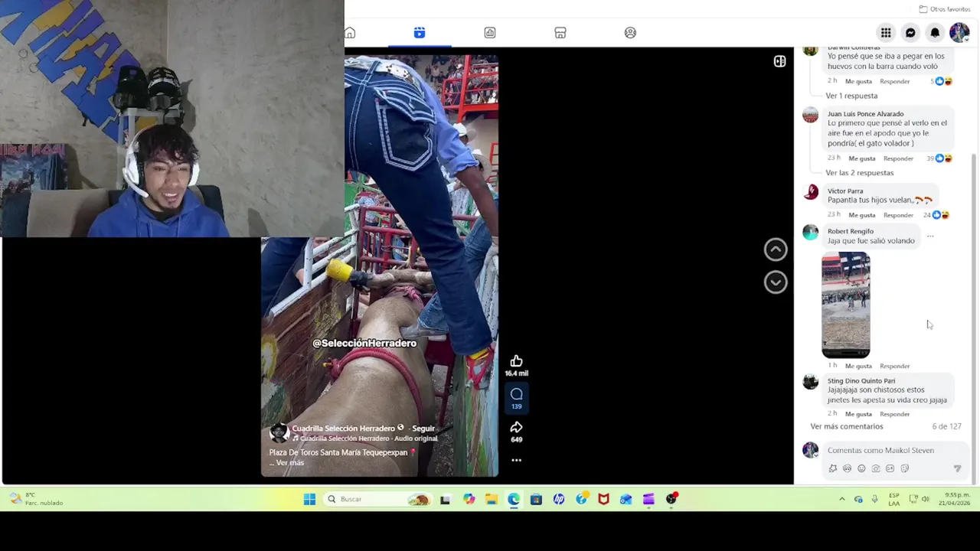This screenshot has width=980, height=551.
Task: Open the Groups tab icon
Action: coord(630,33)
